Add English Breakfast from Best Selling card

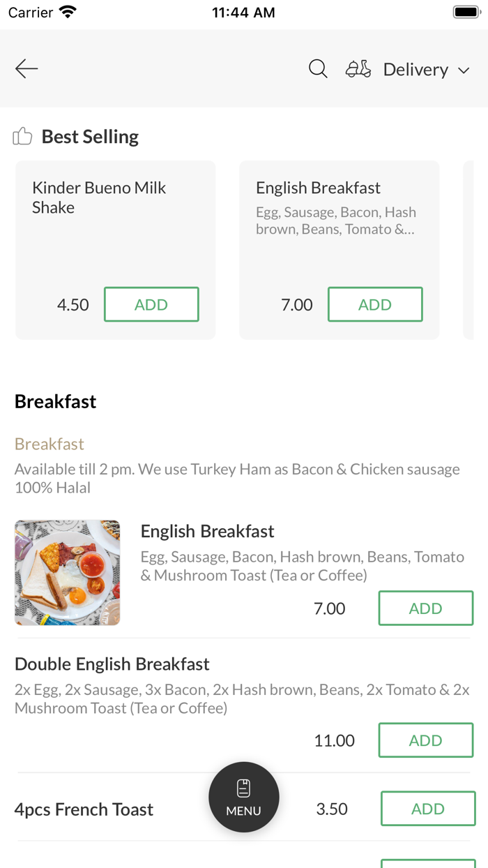[x=375, y=304]
